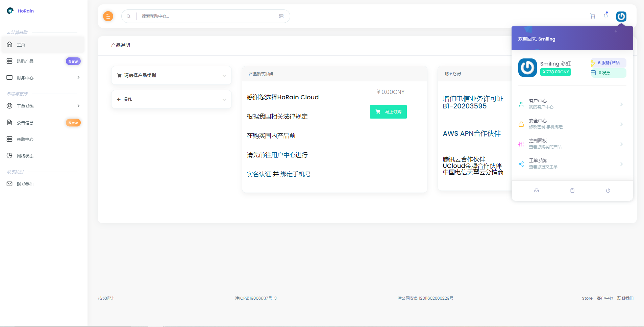Click the search help center input field

pos(206,16)
